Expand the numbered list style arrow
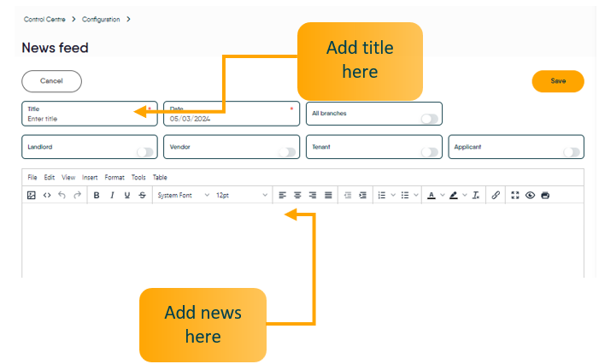This screenshot has width=599, height=364. coord(393,196)
